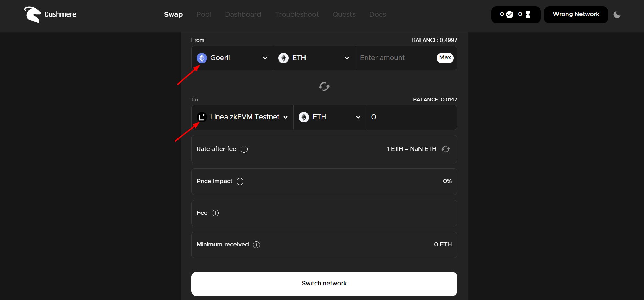Show info for Price Impact

(240, 181)
